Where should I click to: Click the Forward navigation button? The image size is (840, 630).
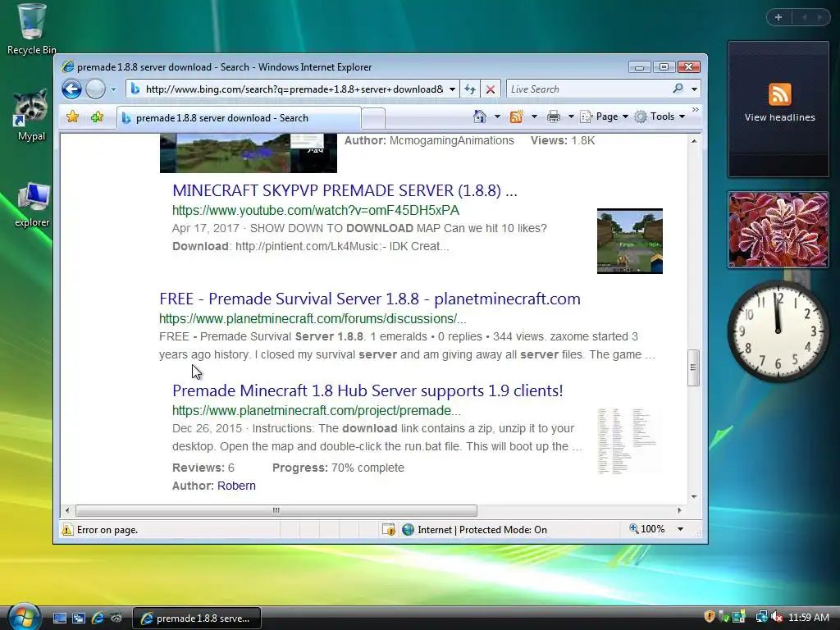[x=95, y=89]
